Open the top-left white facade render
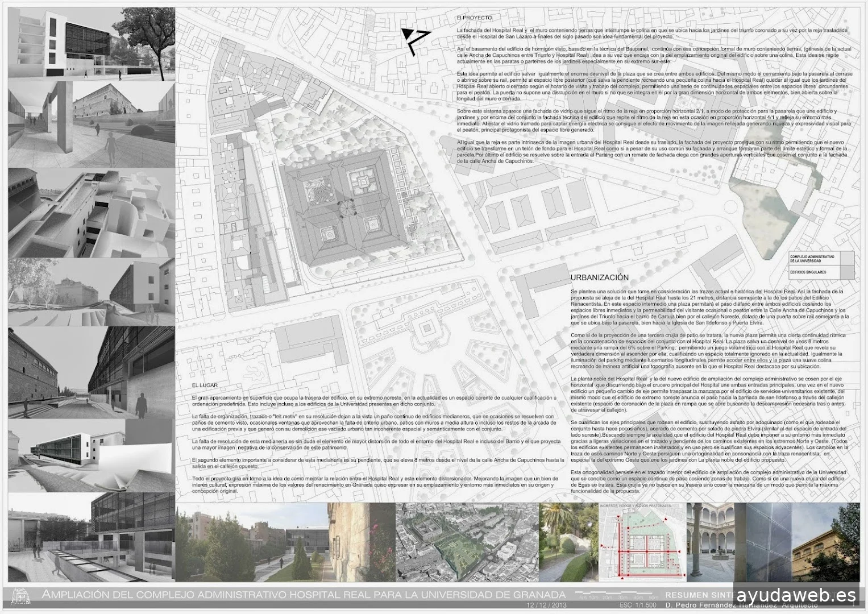868x614 pixels. [x=91, y=44]
